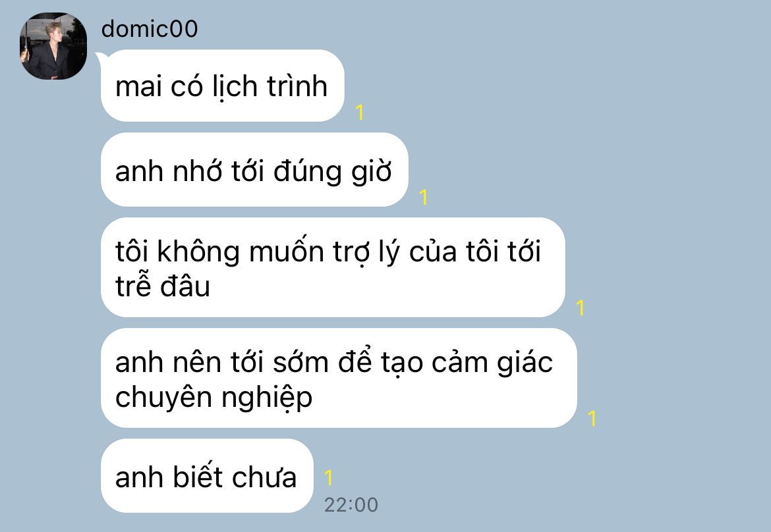The height and width of the screenshot is (532, 771).
Task: Open domic00's profile picture avatar
Action: click(53, 46)
